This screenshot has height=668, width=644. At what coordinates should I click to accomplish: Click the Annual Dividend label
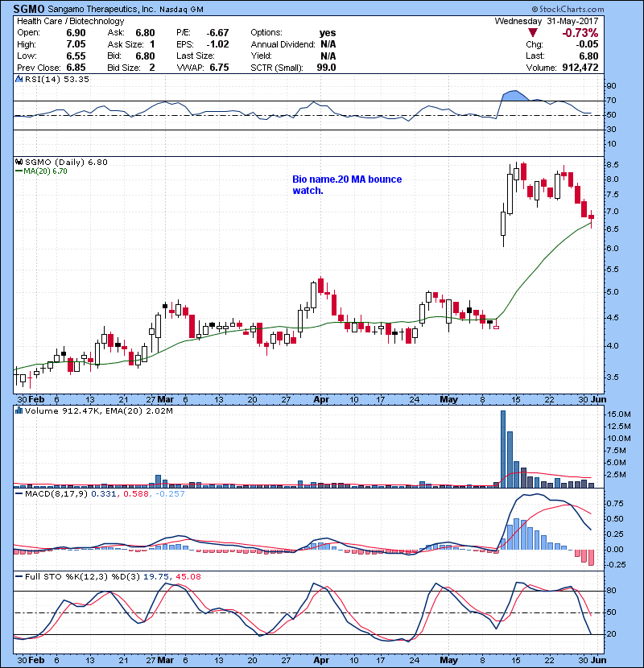tap(283, 44)
